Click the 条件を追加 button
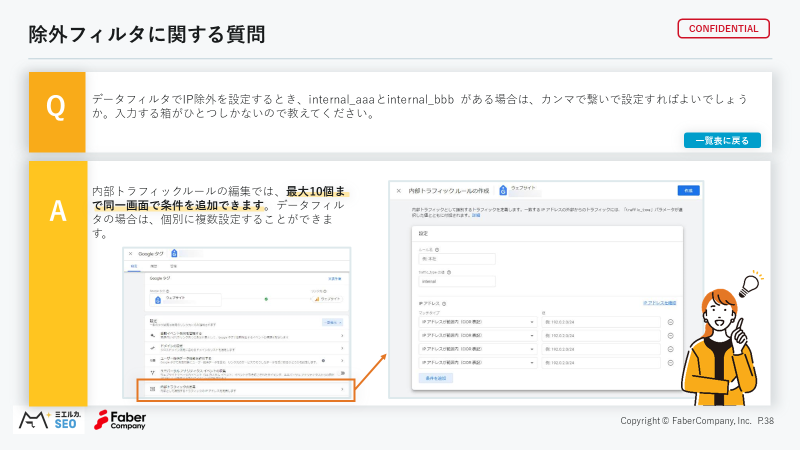This screenshot has width=800, height=450. 436,378
